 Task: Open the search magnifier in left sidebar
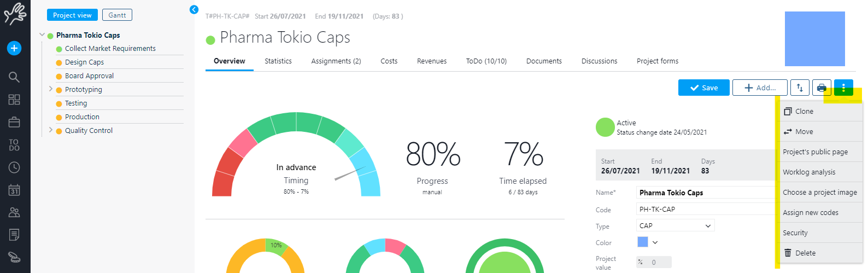[14, 77]
